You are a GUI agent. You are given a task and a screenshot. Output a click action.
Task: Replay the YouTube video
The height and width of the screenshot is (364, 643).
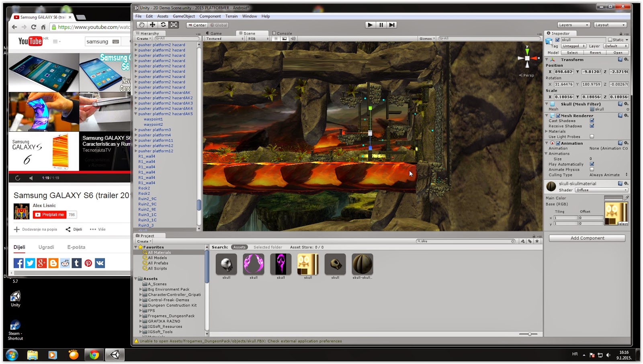click(18, 178)
